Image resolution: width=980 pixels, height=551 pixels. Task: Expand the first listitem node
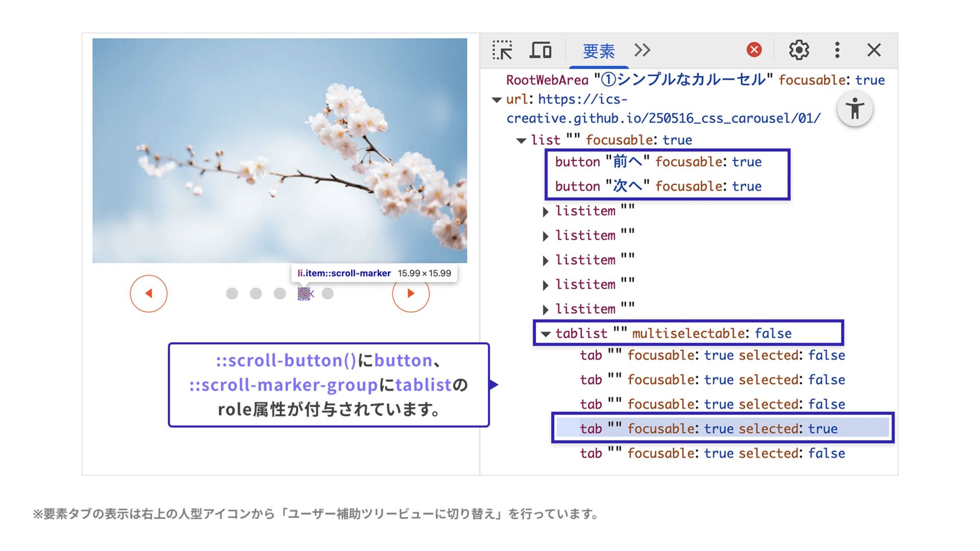click(546, 212)
